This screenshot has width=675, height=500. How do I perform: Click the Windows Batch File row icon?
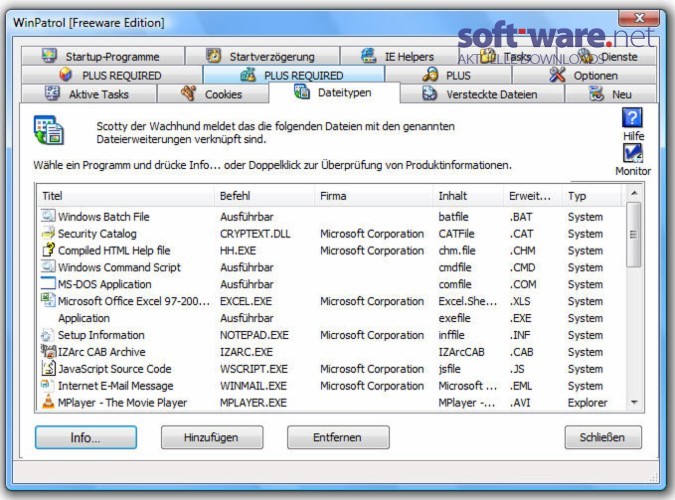48,216
